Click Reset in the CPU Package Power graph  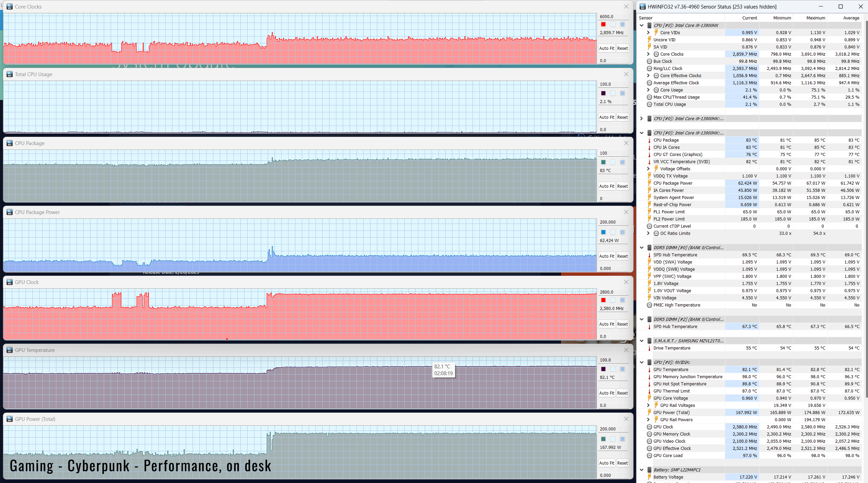tap(622, 256)
